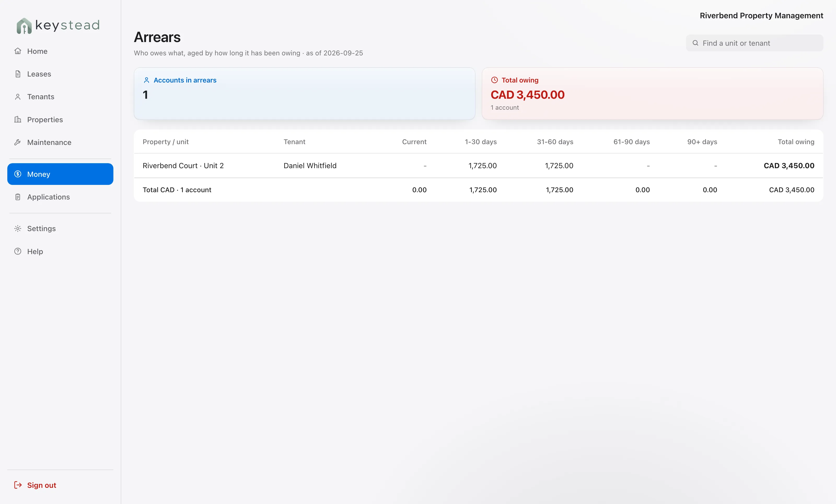
Task: Click the Applications clipboard icon
Action: (18, 197)
